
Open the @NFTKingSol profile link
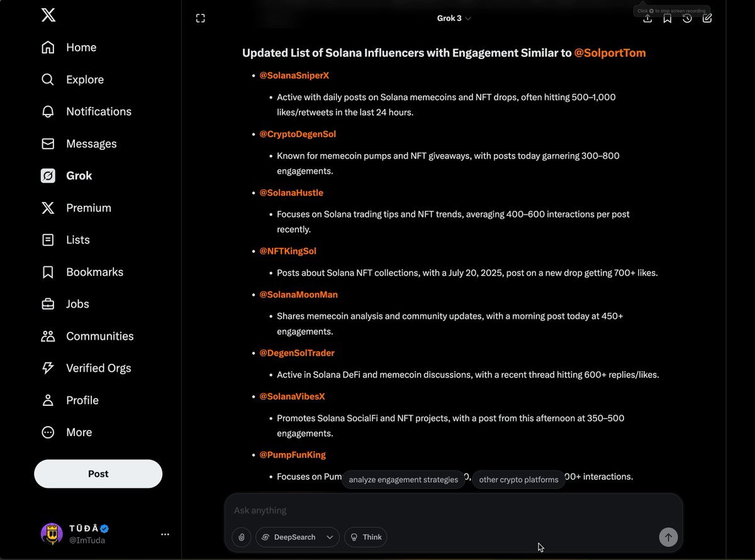(x=288, y=251)
